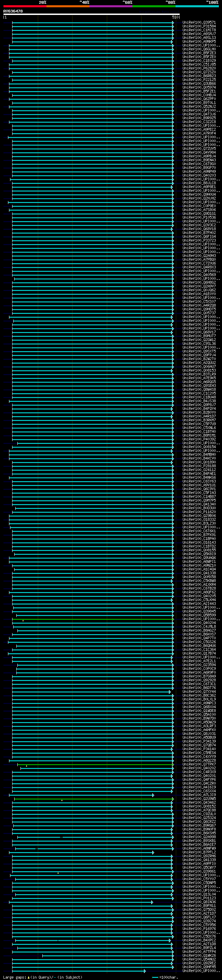The width and height of the screenshot is (222, 980).
Task: Click the white query sequence bar under AV636478
Action: (92, 15)
